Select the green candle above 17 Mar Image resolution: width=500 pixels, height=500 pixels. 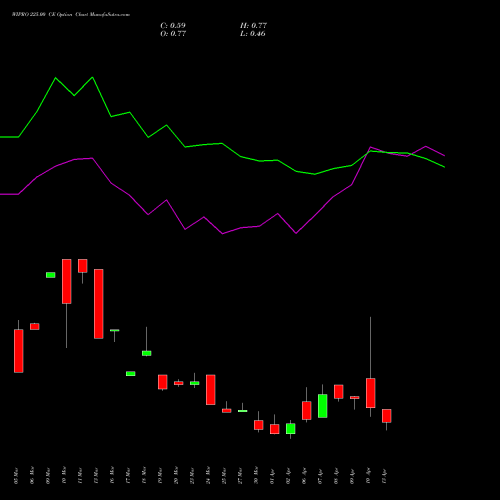tap(131, 374)
